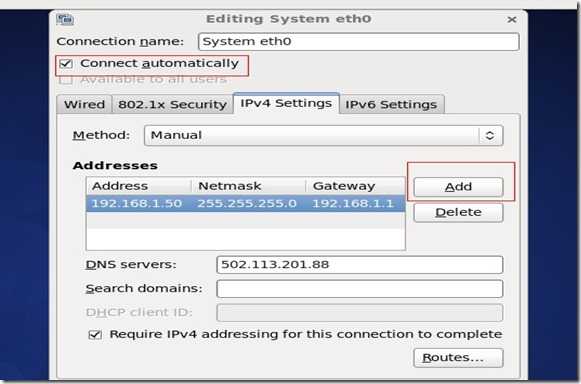Toggle the Available to all users checkbox
This screenshot has height=384, width=581.
pos(66,79)
